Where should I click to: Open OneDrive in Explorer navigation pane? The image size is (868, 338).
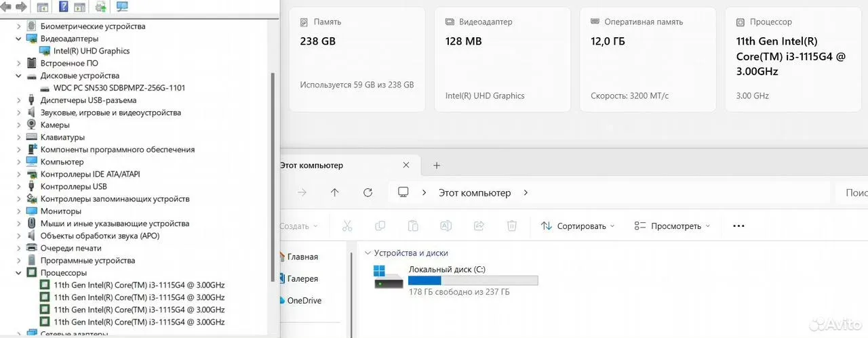[x=300, y=300]
